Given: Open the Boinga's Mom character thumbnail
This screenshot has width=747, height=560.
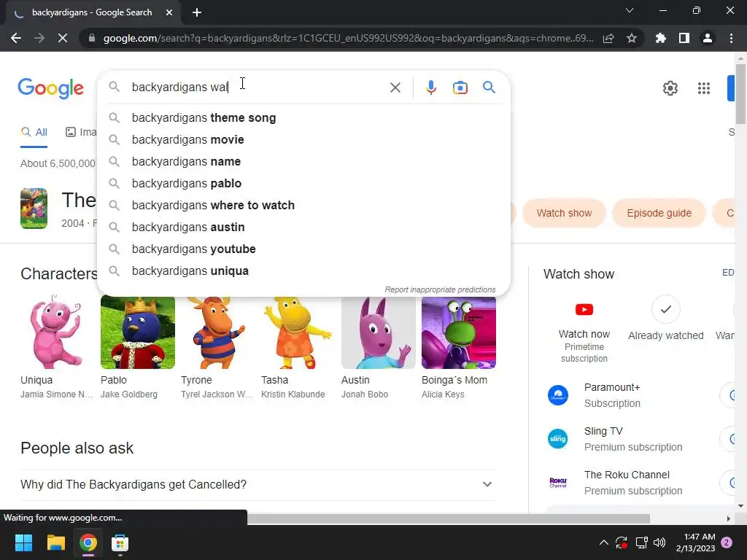Looking at the screenshot, I should (458, 332).
